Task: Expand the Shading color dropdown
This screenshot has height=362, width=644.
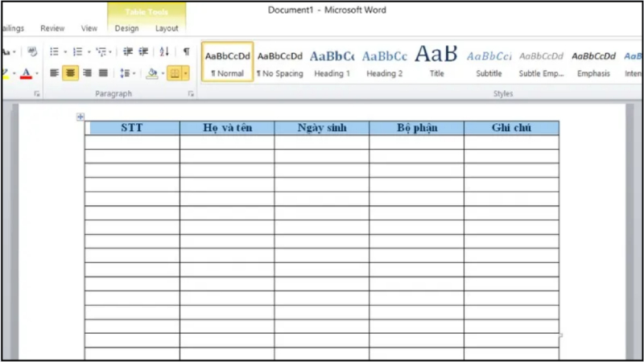Action: 163,73
